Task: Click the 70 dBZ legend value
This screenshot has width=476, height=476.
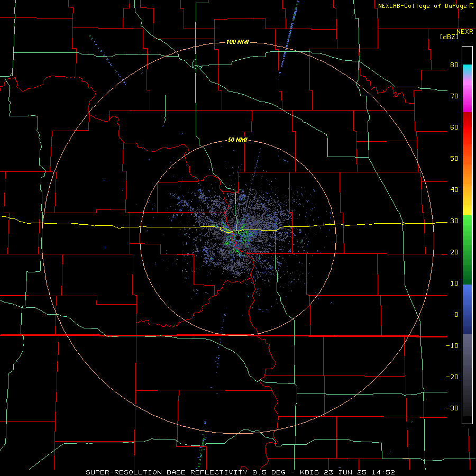Action: [x=454, y=96]
